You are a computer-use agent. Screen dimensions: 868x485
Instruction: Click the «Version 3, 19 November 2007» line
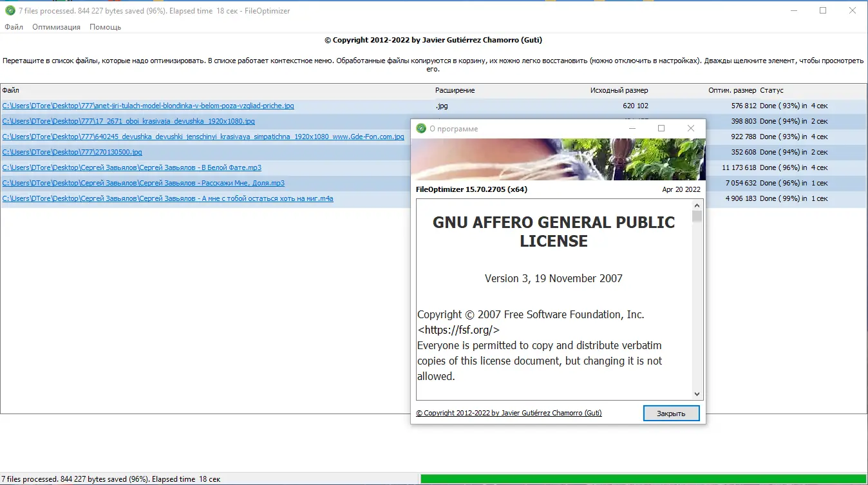(554, 279)
